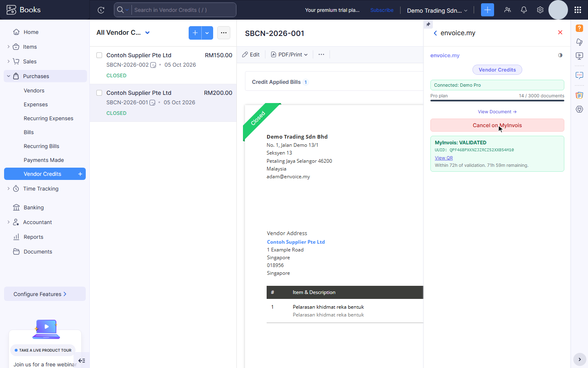Open notifications bell icon
The height and width of the screenshot is (368, 588).
(524, 10)
